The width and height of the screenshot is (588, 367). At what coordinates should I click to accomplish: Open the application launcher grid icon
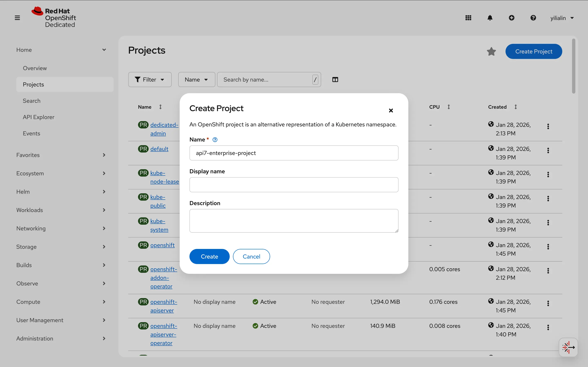click(x=468, y=18)
